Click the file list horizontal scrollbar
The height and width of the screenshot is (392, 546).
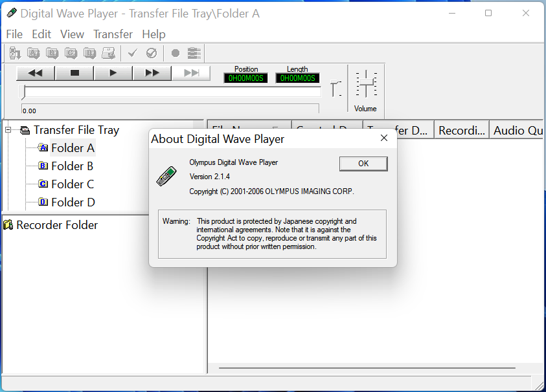(x=367, y=367)
